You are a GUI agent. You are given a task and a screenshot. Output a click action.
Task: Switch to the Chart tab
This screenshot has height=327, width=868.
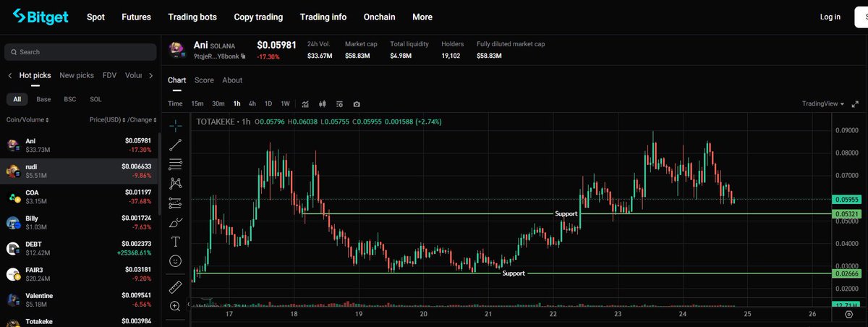[176, 80]
